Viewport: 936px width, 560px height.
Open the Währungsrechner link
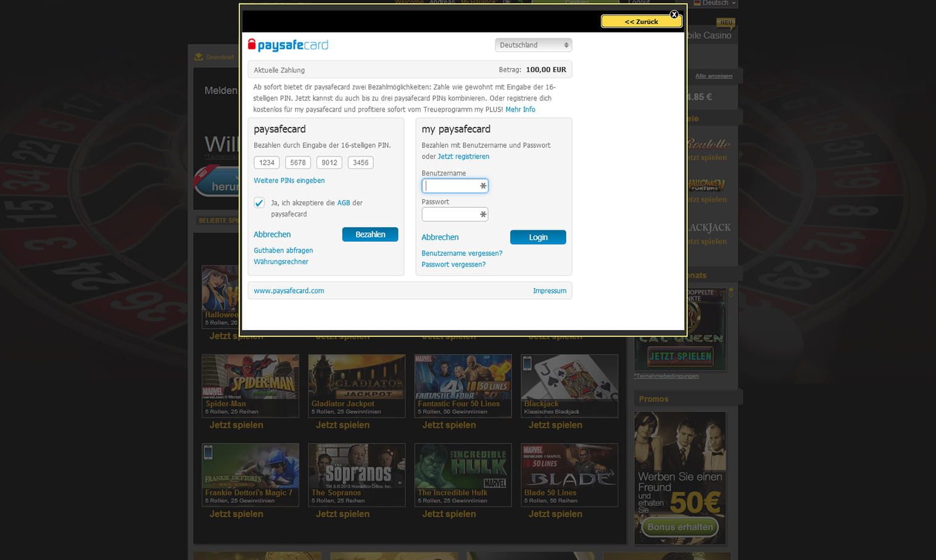tap(281, 261)
